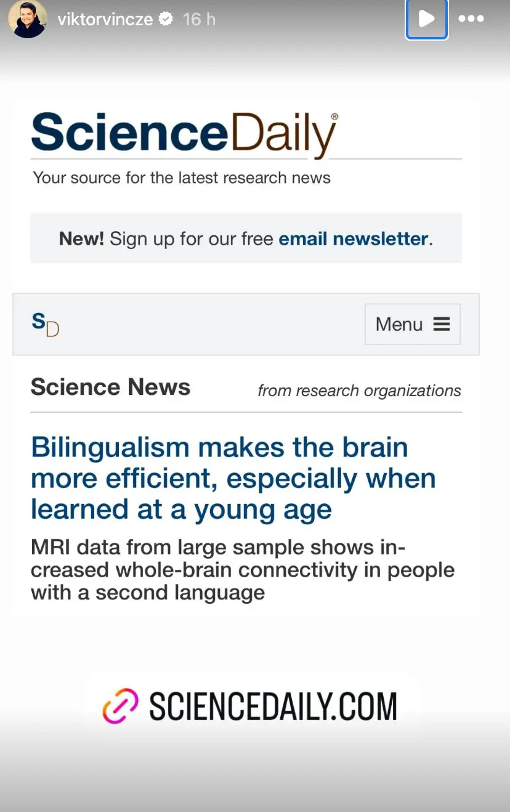Open the Bilingualism article headline
This screenshot has height=812, width=510.
[233, 478]
